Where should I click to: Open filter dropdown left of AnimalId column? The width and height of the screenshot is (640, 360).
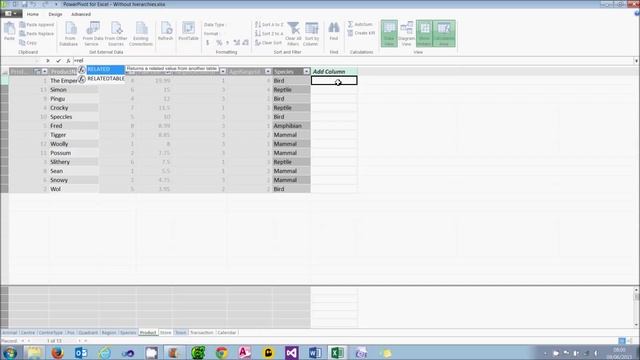pos(223,71)
